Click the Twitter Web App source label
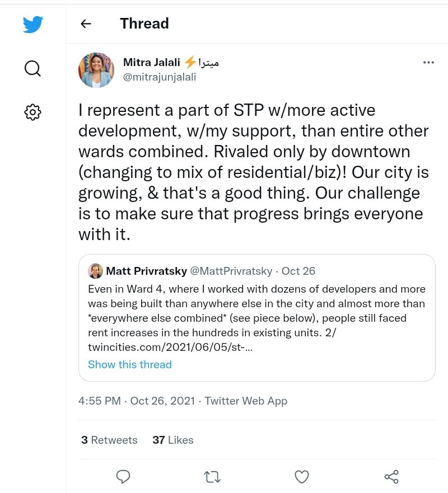Viewport: 448px width, 493px height. [246, 401]
